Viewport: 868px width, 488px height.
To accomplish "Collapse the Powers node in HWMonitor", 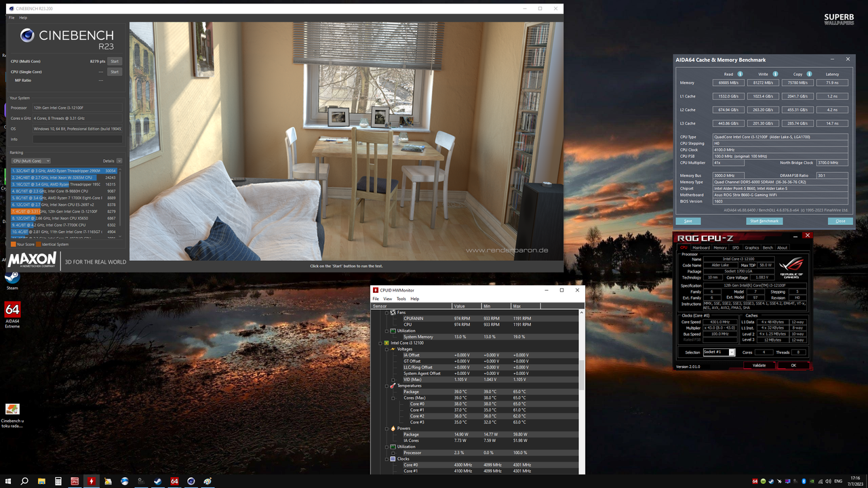I will 387,428.
